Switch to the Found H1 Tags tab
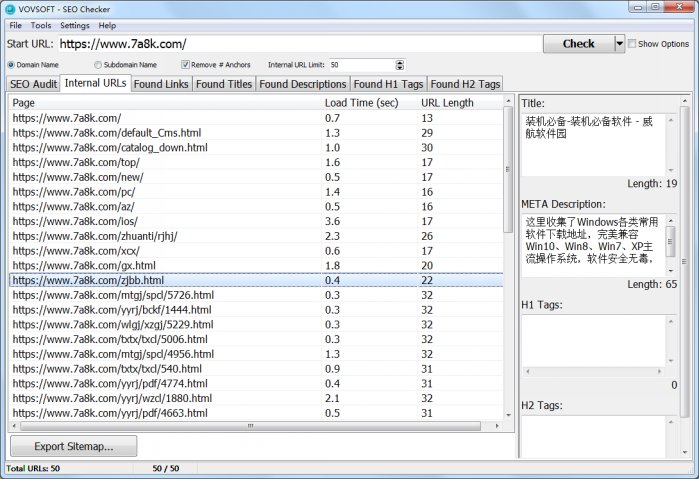The image size is (699, 479). click(388, 84)
